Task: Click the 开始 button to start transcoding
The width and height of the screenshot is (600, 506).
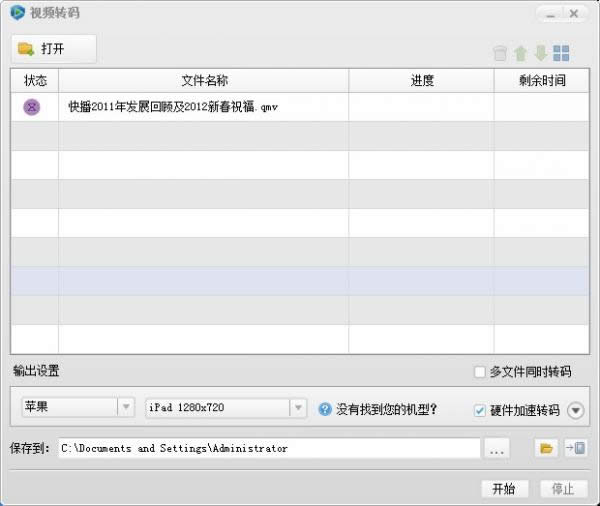Action: point(503,489)
